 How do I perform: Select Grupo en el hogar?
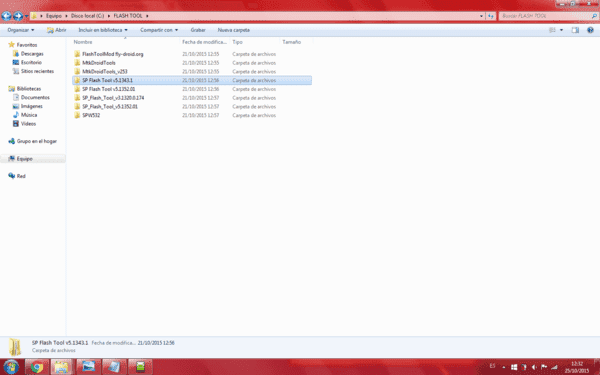point(36,141)
